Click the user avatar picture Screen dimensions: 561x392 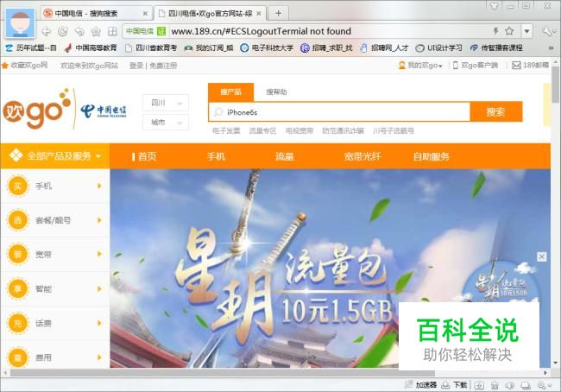click(20, 23)
